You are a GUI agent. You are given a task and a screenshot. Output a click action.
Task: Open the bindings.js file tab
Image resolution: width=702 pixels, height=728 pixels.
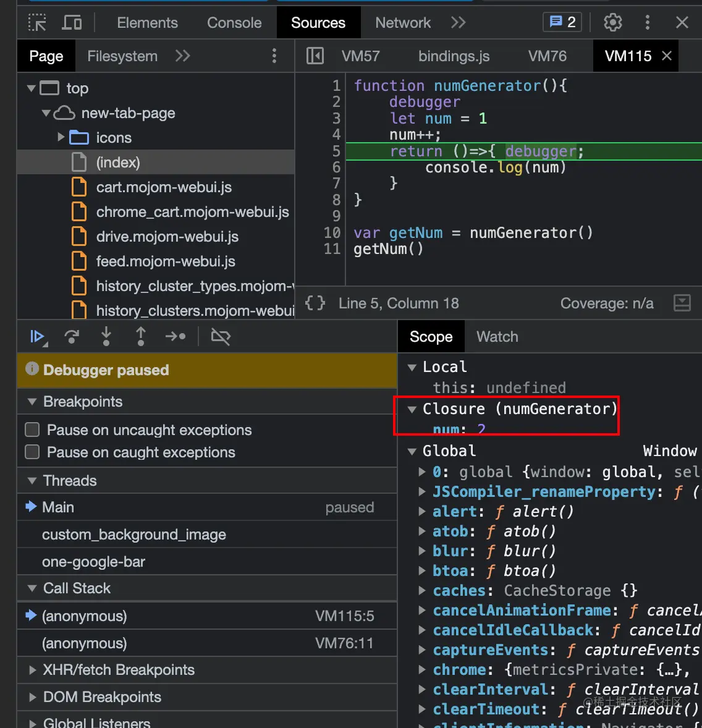point(454,56)
